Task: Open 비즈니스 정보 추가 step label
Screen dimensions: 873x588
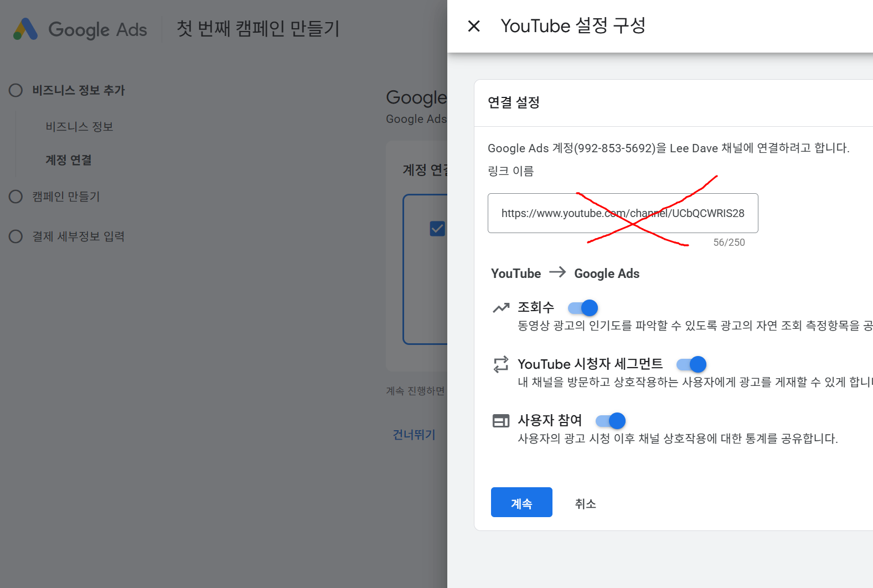Action: (x=79, y=90)
